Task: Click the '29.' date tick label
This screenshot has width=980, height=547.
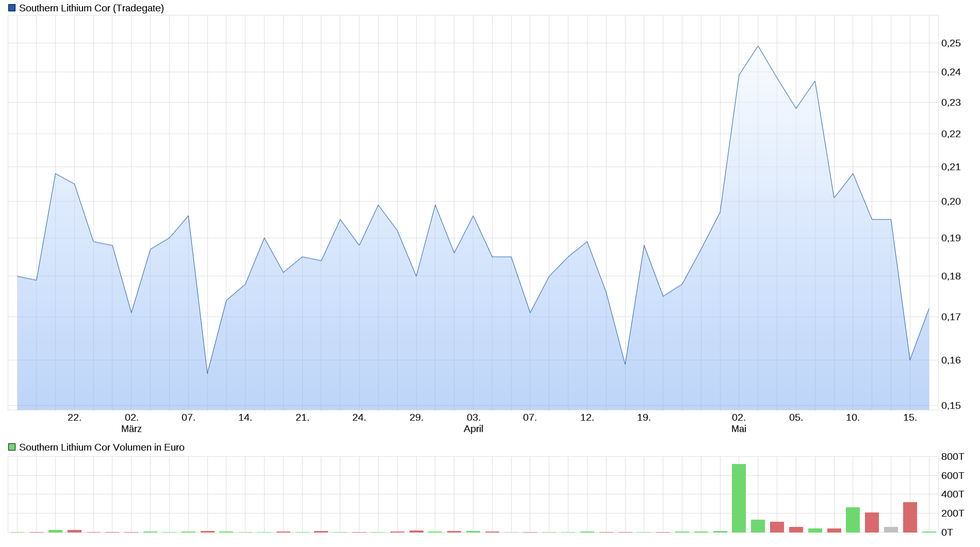Action: click(x=416, y=417)
